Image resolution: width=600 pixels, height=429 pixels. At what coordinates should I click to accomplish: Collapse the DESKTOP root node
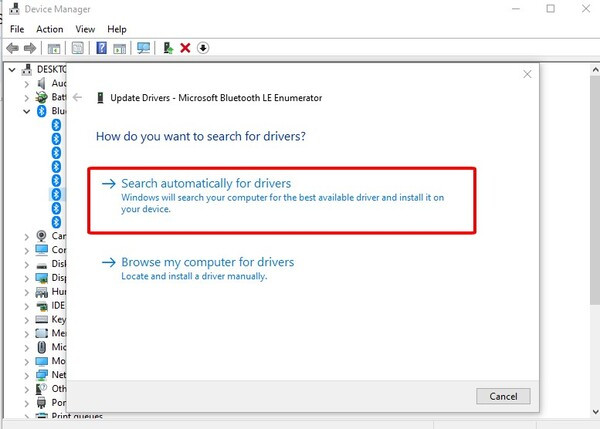(x=12, y=70)
